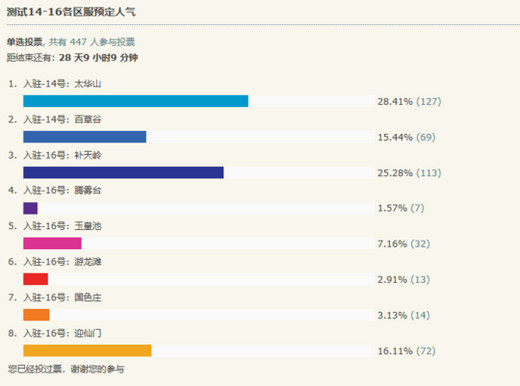Click the 您已经投过票 notice text
Screen dimensions: 520x386
35,369
